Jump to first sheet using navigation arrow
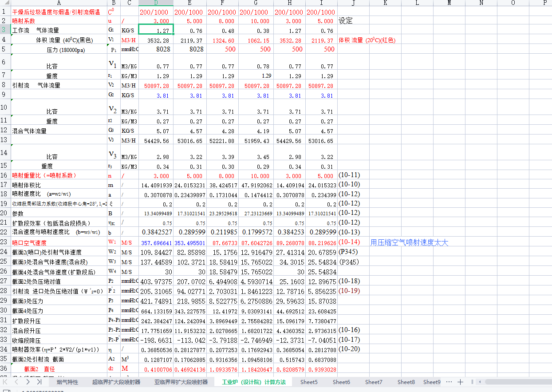This screenshot has height=392, width=552. 6,382
